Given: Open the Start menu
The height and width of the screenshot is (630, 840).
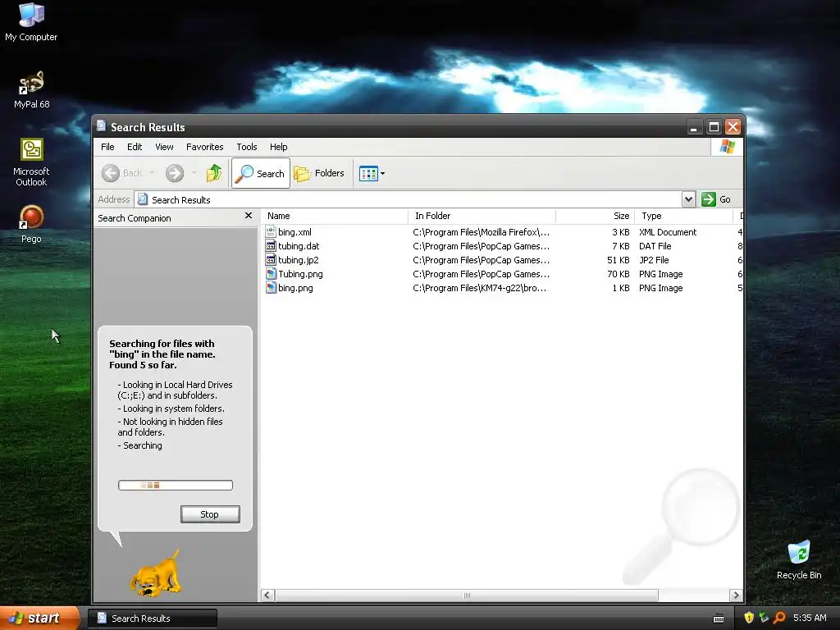Looking at the screenshot, I should pyautogui.click(x=39, y=619).
